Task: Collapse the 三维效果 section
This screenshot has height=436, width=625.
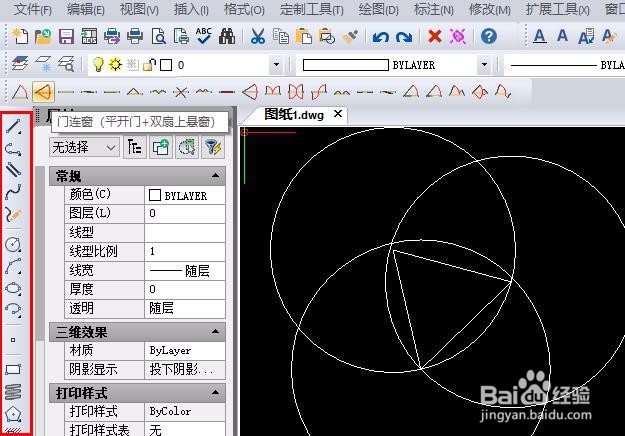Action: click(x=215, y=331)
